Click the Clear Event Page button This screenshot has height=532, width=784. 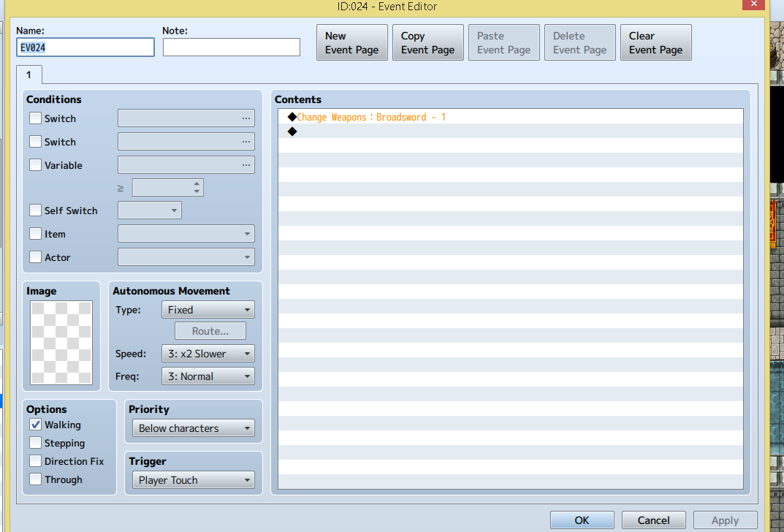click(656, 42)
